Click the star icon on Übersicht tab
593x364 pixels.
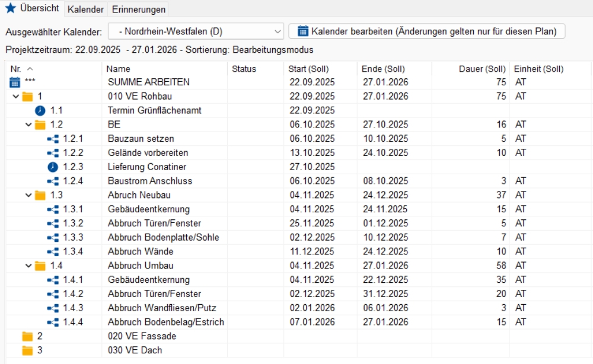11,8
